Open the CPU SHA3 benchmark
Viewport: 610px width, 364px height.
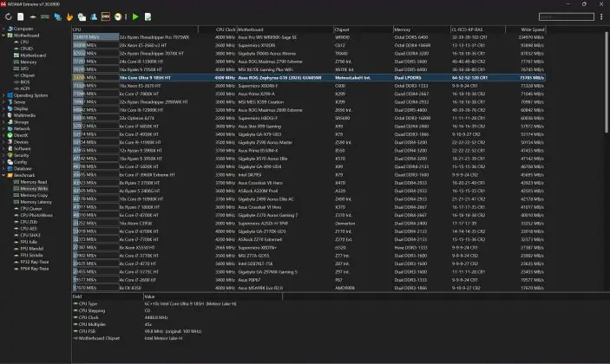30,235
